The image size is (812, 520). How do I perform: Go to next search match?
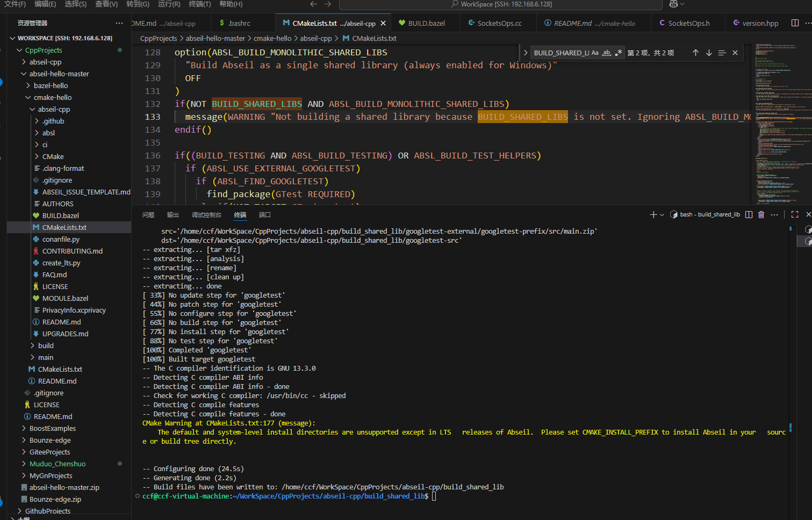tap(709, 53)
